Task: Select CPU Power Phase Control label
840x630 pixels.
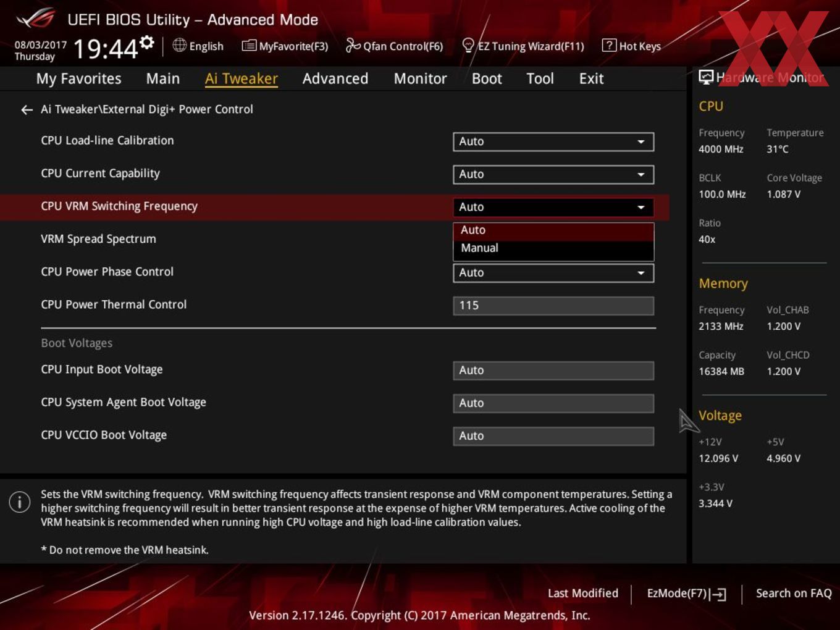Action: click(x=107, y=272)
